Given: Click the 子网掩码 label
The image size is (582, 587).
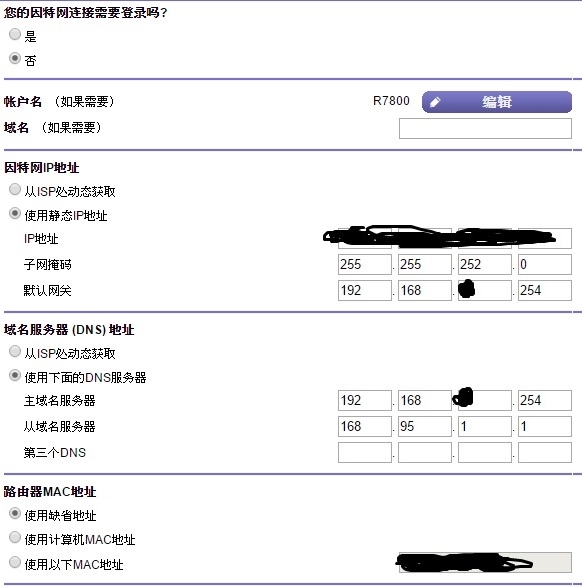Looking at the screenshot, I should pos(48,265).
